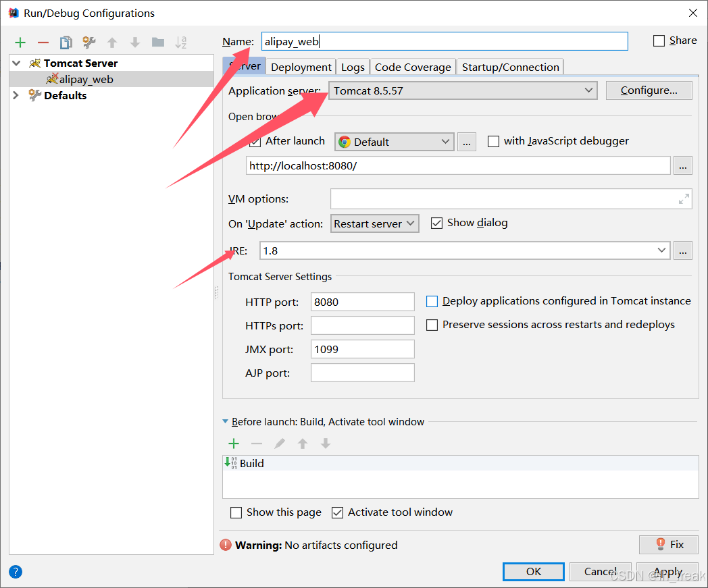This screenshot has height=588, width=708.
Task: Click the AJP port field
Action: coord(363,373)
